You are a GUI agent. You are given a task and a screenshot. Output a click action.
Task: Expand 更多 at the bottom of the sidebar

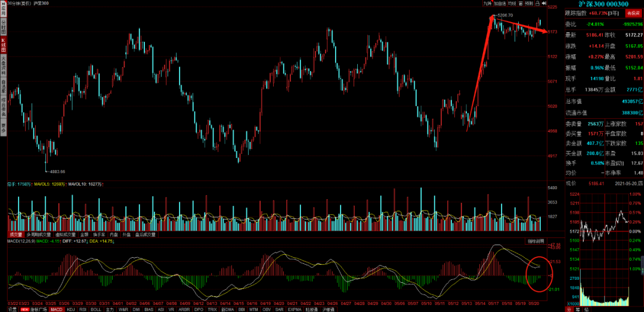tap(4, 128)
